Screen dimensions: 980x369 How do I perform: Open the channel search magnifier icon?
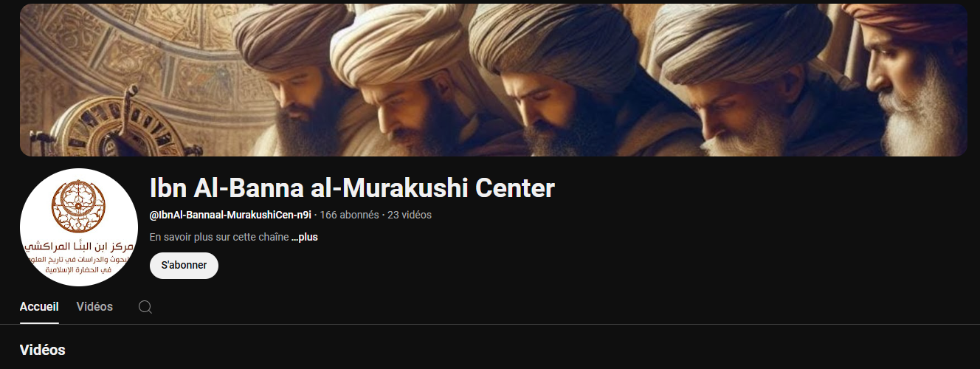click(x=145, y=307)
